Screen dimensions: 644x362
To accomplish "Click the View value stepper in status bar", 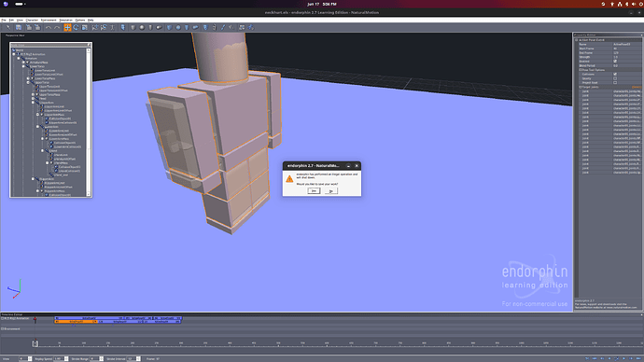I will tap(30, 359).
